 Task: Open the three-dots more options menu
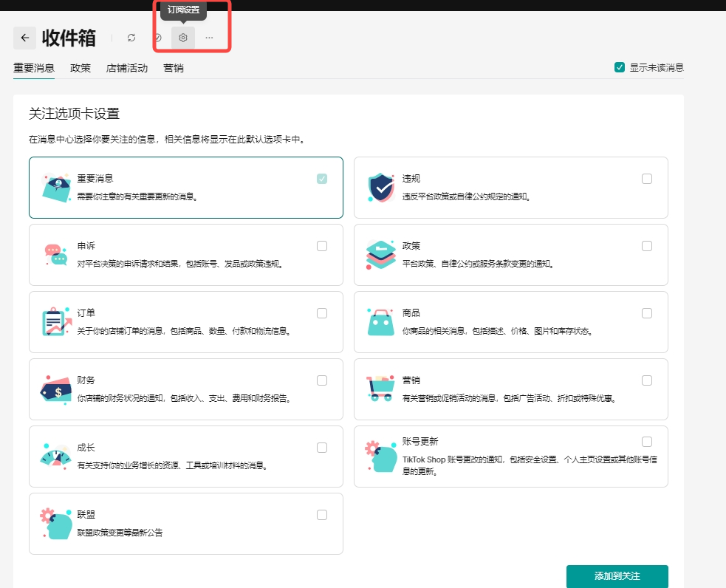(x=209, y=38)
